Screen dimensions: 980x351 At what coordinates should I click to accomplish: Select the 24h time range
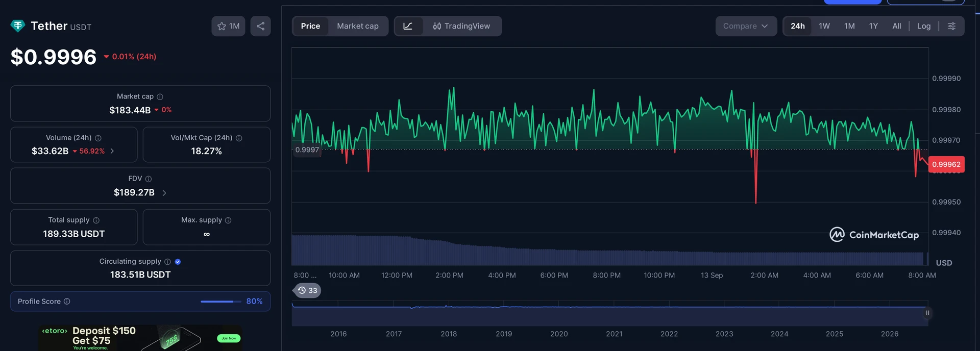[x=798, y=26]
